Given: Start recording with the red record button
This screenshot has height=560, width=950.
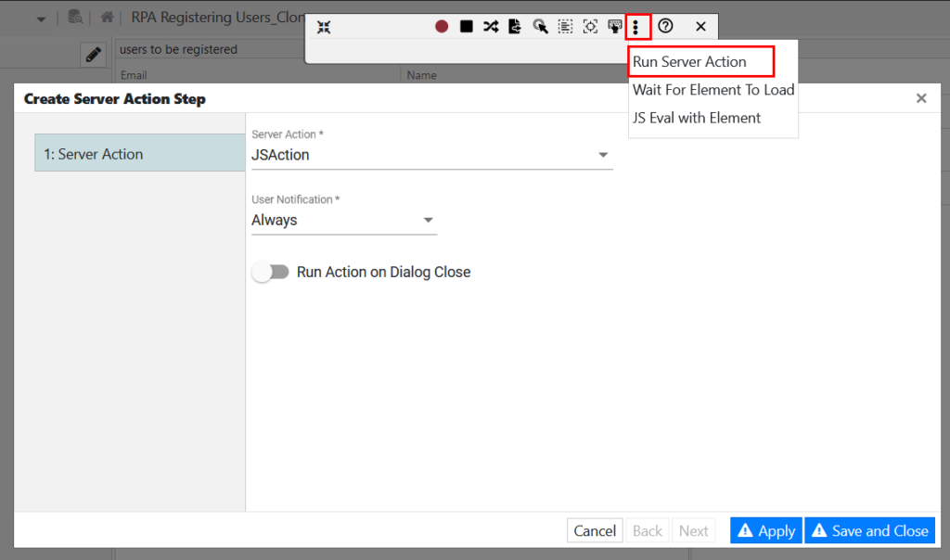Looking at the screenshot, I should 442,27.
